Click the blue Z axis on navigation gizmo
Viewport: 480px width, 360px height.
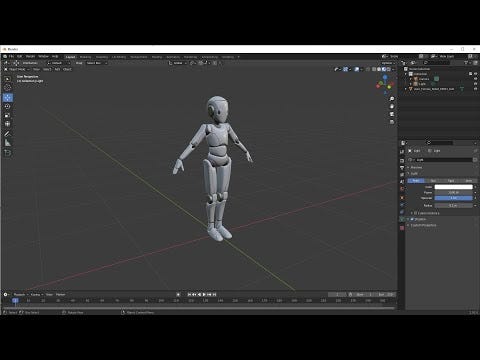(385, 77)
